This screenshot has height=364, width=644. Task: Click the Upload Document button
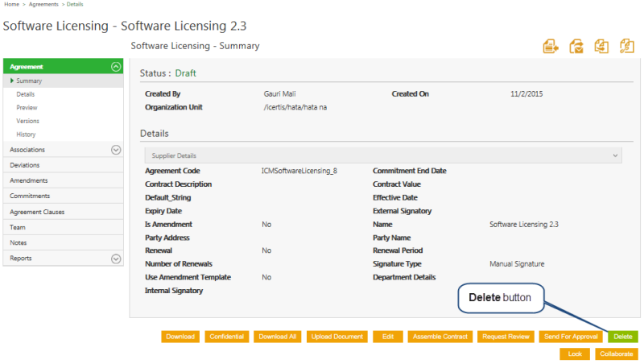click(337, 337)
